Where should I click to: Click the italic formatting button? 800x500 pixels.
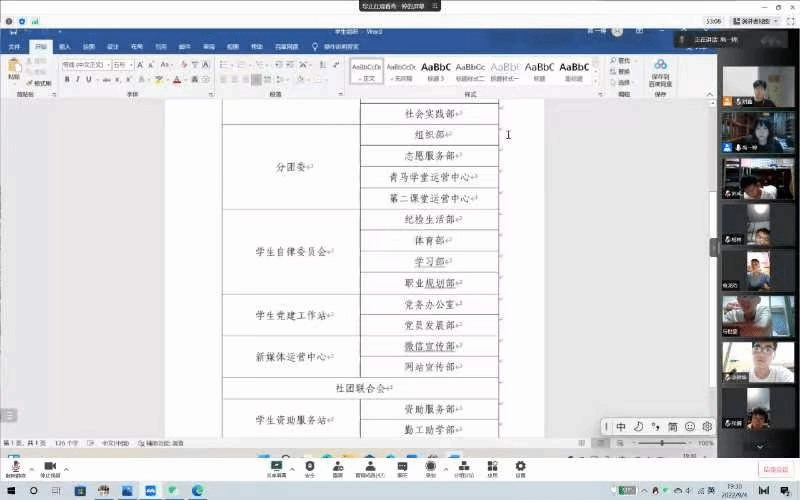tap(76, 80)
